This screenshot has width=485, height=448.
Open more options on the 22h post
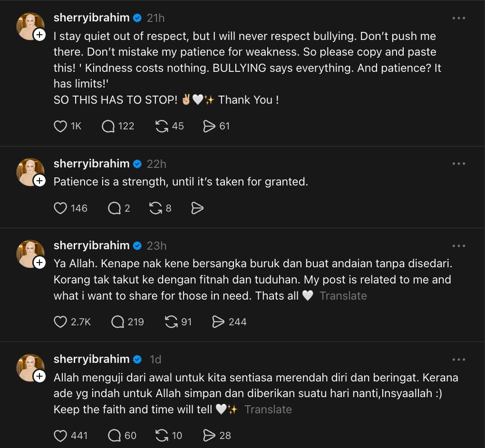coord(458,164)
